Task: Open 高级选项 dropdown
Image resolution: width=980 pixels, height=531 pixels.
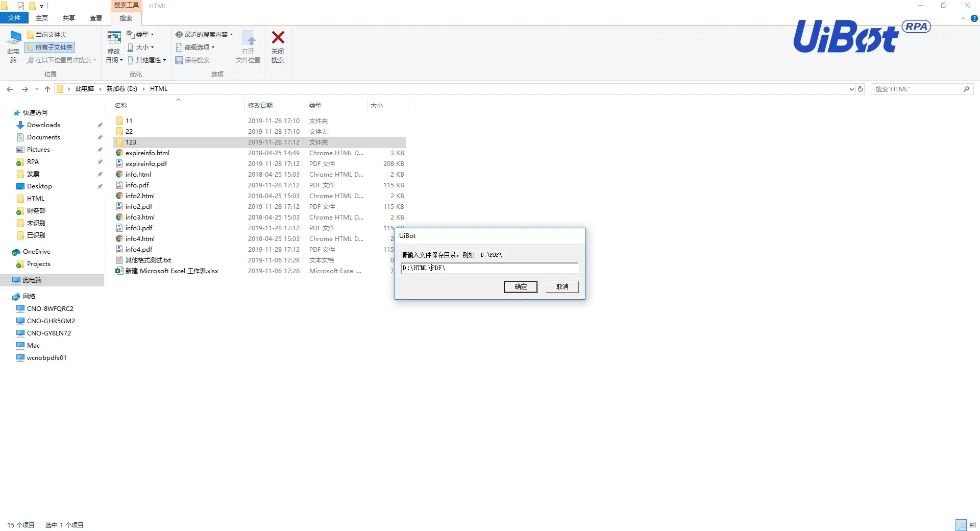Action: (195, 47)
